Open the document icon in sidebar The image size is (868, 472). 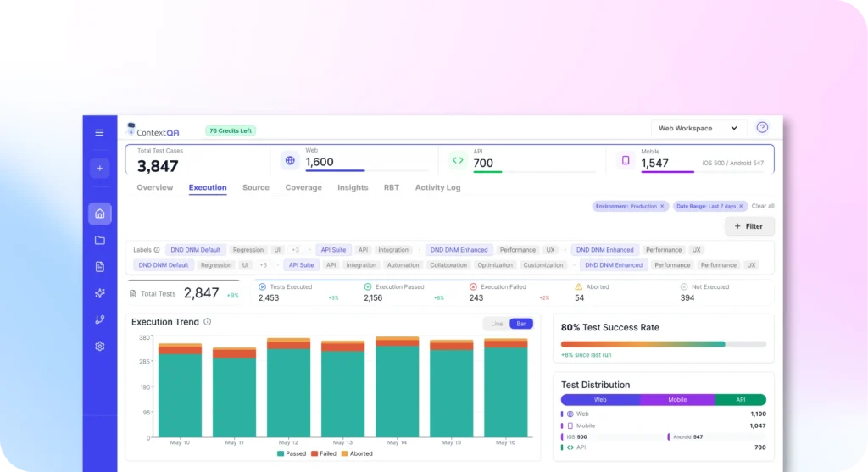click(99, 267)
